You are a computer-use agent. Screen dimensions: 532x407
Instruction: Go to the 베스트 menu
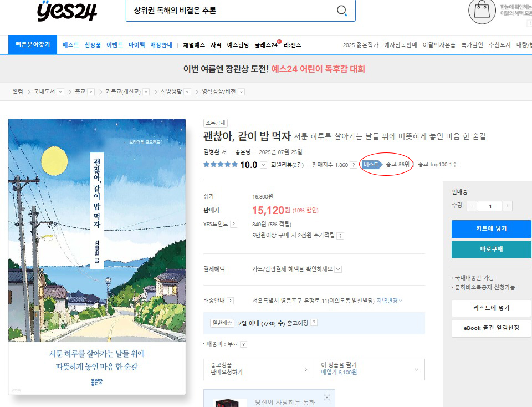(x=70, y=45)
